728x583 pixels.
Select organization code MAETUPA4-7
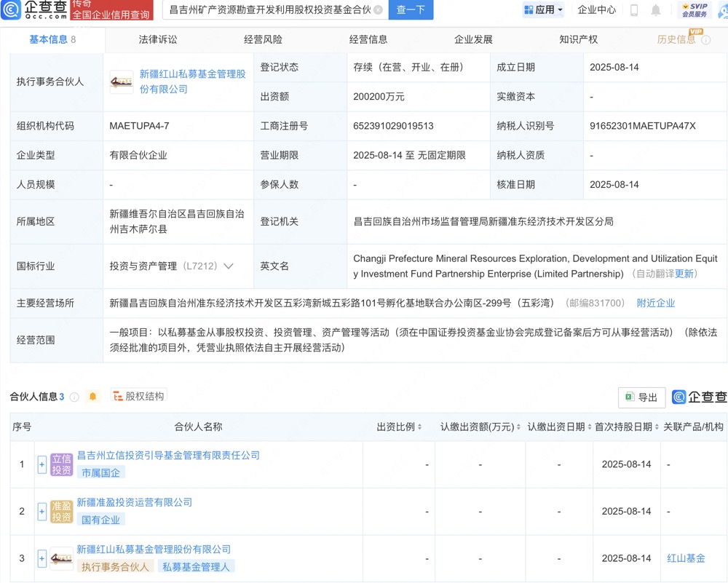tap(139, 126)
